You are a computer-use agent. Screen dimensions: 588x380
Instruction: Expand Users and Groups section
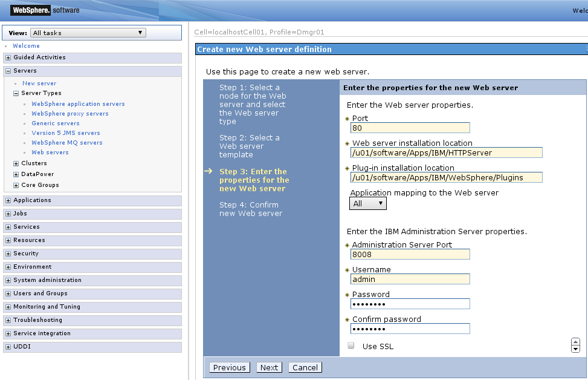[8, 293]
